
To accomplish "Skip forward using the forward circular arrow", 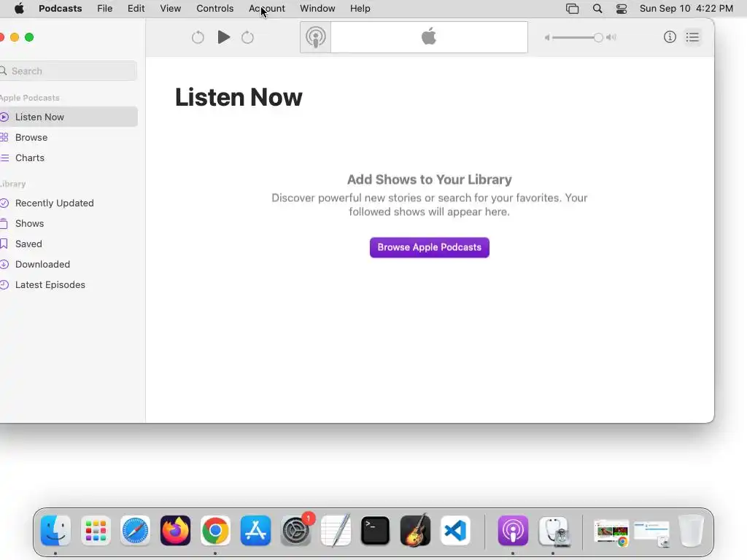I will click(x=248, y=37).
